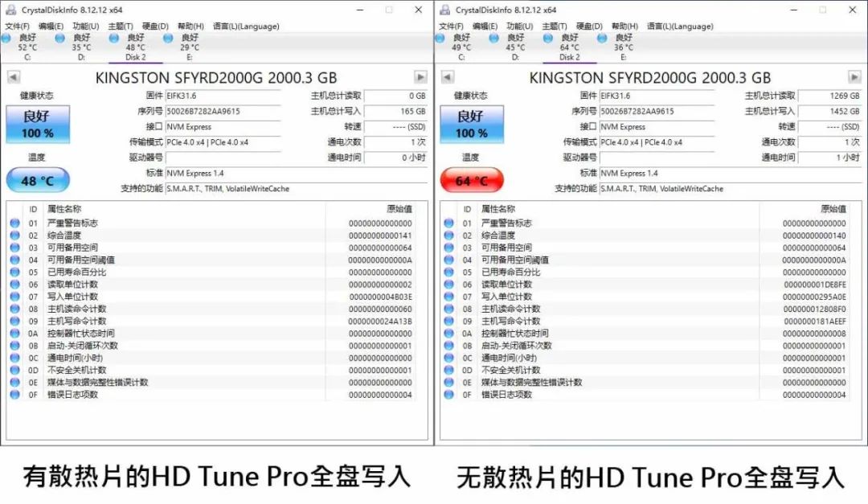This screenshot has width=868, height=504.
Task: Click 良好 100 % health button, right window
Action: point(472,124)
